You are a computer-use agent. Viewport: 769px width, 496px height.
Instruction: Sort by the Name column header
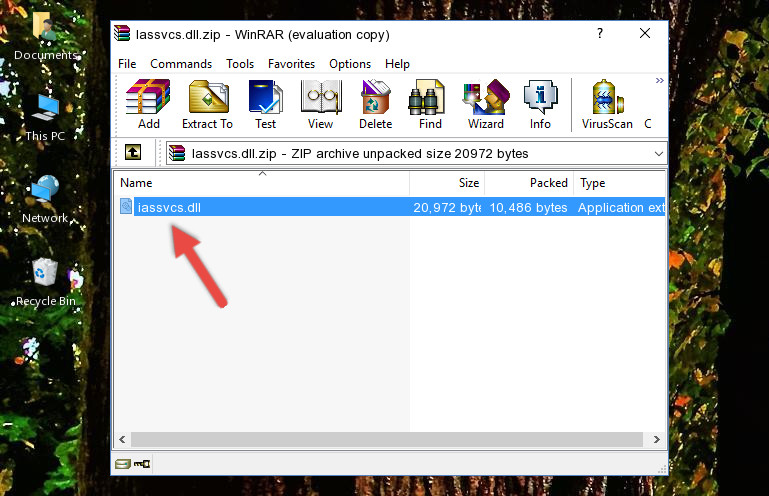[x=262, y=183]
